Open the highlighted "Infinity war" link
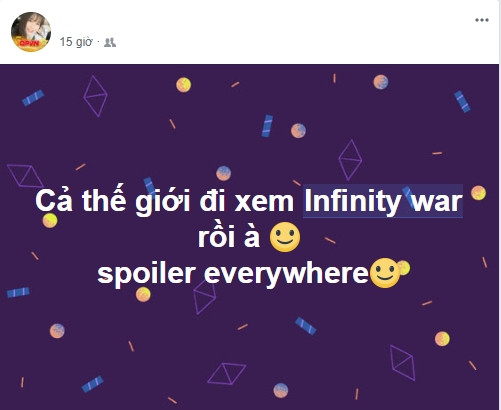501x410 pixels. point(383,201)
